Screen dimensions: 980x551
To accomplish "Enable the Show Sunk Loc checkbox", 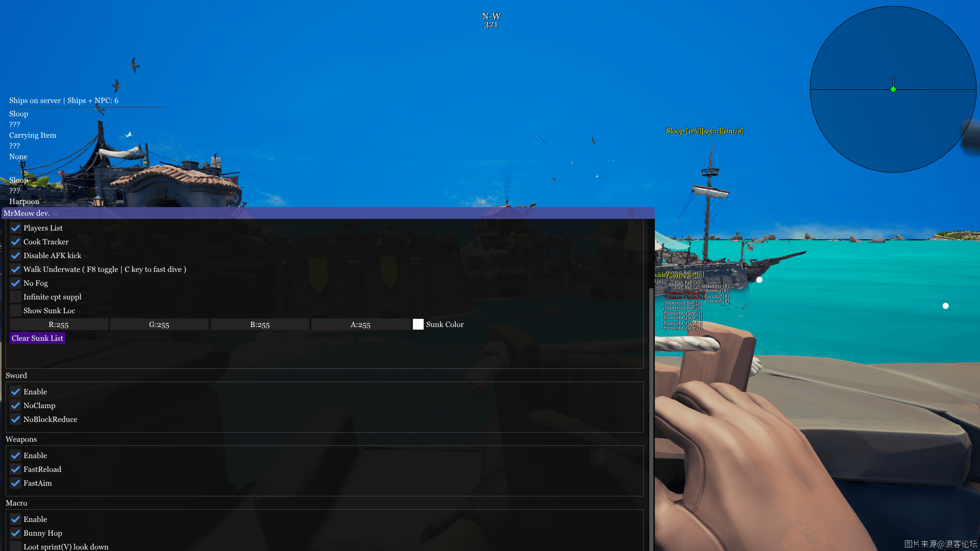I will tap(15, 310).
